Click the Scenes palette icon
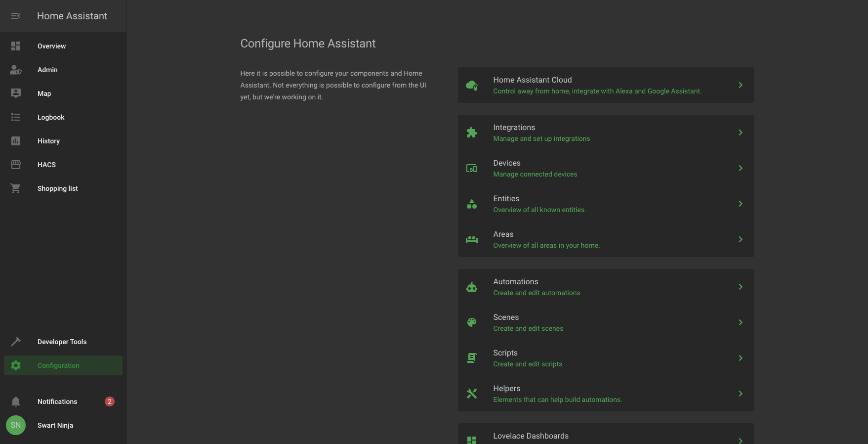This screenshot has width=868, height=444. [472, 322]
